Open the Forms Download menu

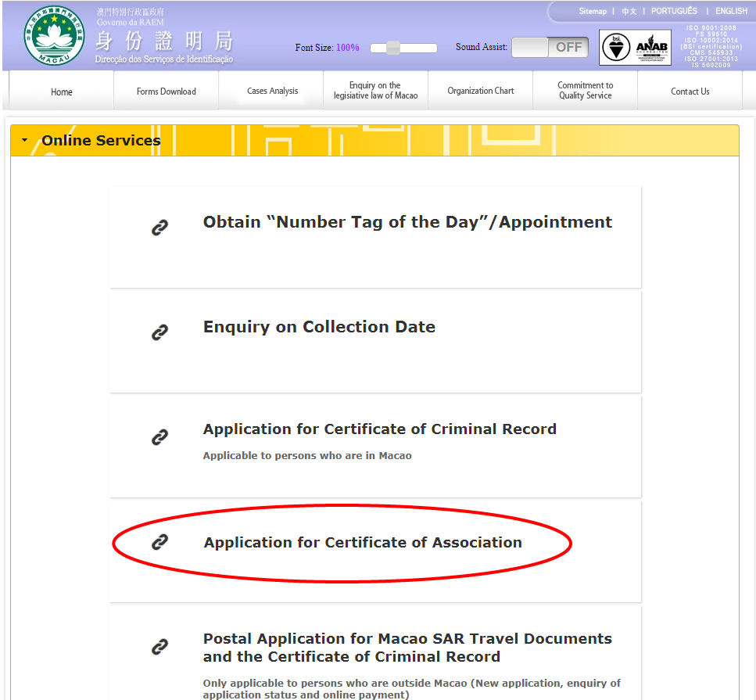tap(166, 92)
